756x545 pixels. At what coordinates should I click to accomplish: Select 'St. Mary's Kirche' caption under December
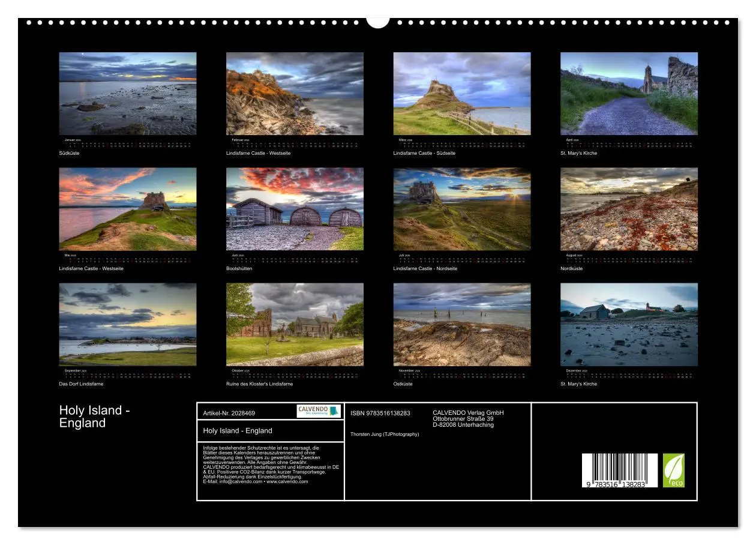(578, 384)
